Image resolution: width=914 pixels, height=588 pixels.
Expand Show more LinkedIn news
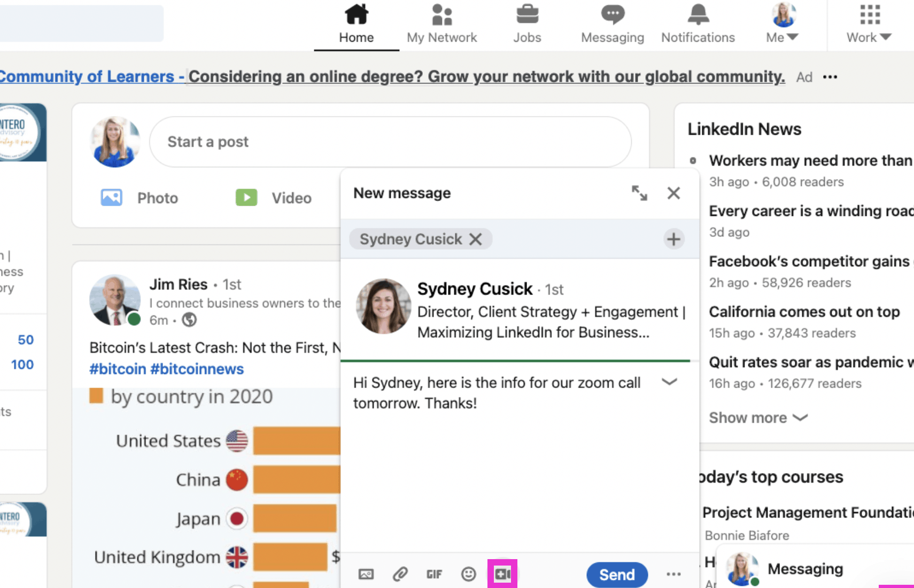click(758, 417)
